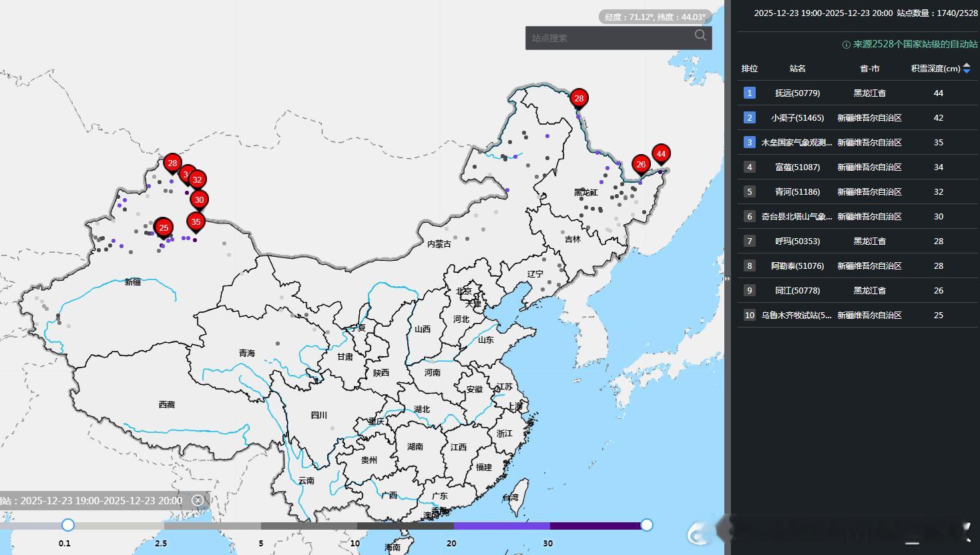Select station 阿勒泰(51076) in the ranking

click(798, 266)
